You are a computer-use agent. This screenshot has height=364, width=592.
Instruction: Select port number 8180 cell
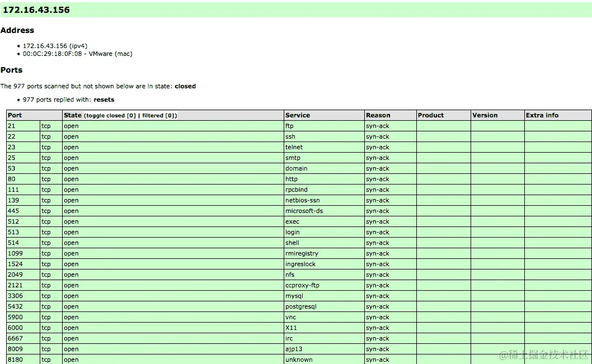click(x=23, y=360)
